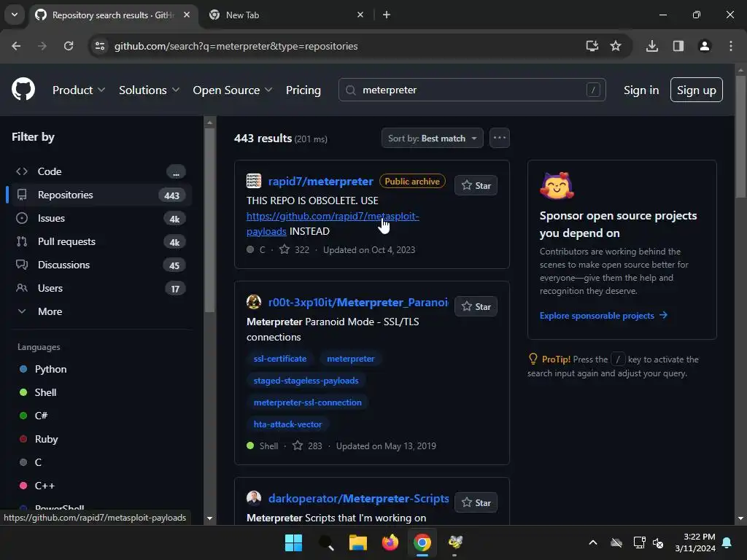Click the Sign up button

point(696,90)
